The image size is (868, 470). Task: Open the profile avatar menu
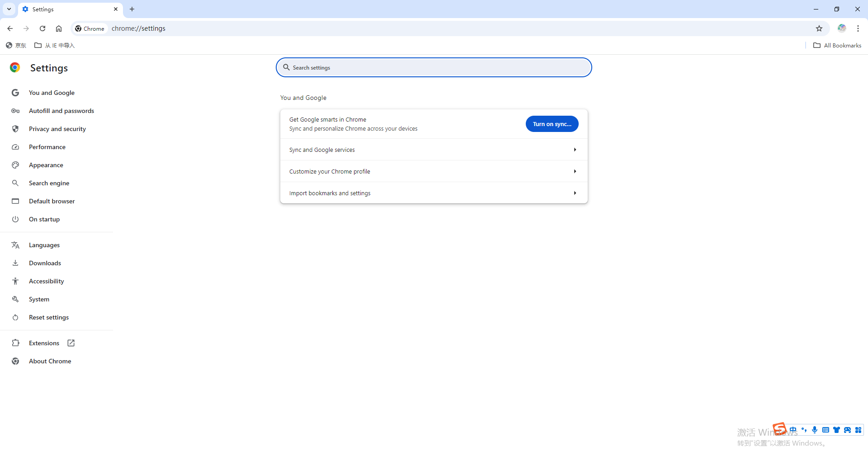pyautogui.click(x=842, y=28)
